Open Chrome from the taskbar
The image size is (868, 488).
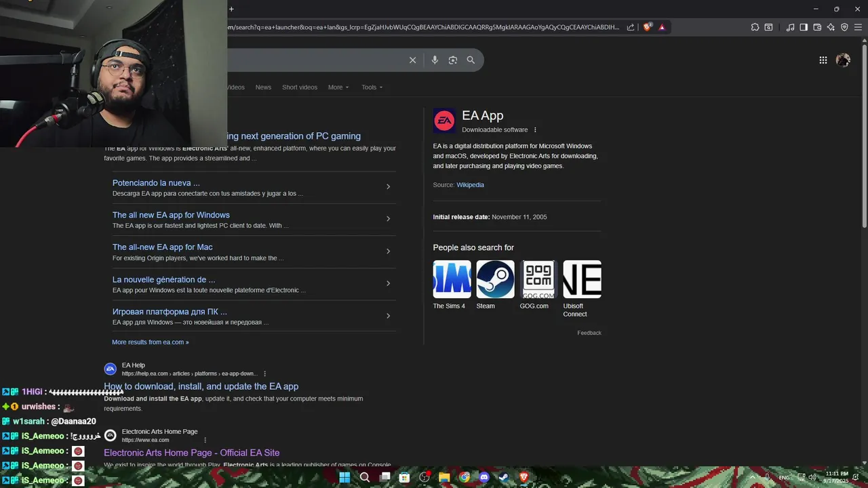pyautogui.click(x=465, y=477)
